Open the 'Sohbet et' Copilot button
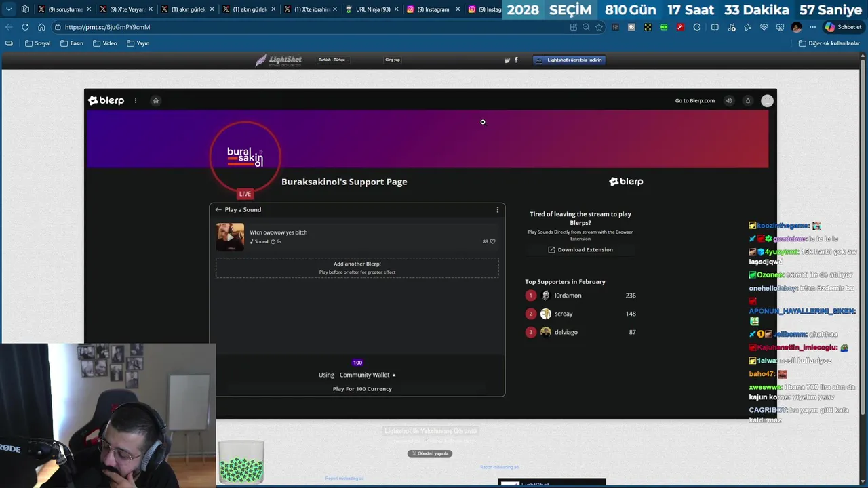The height and width of the screenshot is (488, 868). [843, 27]
